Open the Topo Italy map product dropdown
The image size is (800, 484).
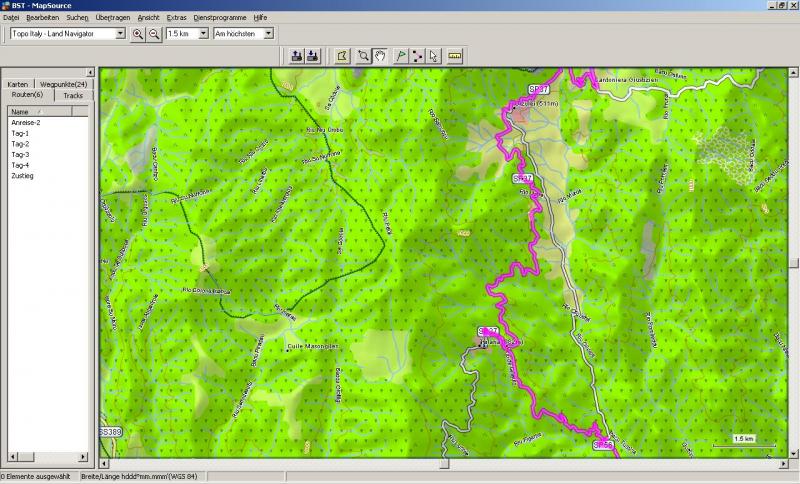click(x=120, y=34)
